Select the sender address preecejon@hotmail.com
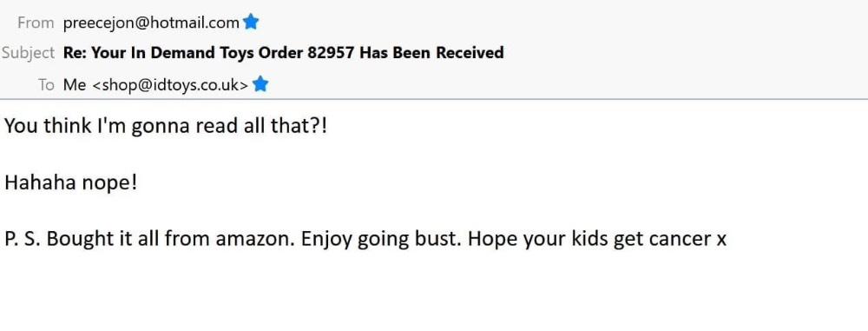This screenshot has width=868, height=331. tap(151, 23)
